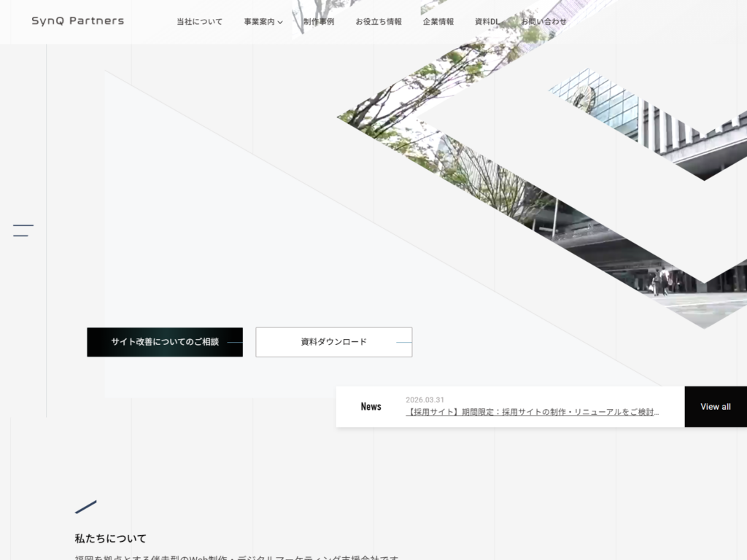
Task: Go to the 当社について page
Action: (x=199, y=22)
